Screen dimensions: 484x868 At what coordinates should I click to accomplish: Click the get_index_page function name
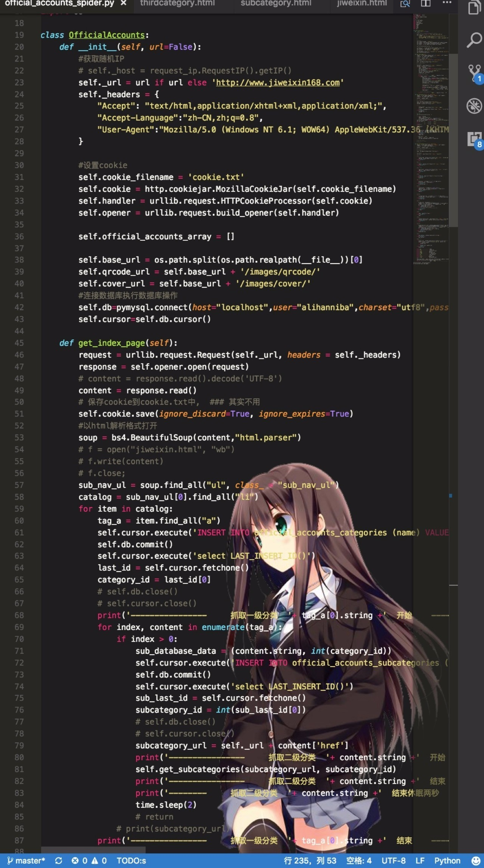[112, 343]
